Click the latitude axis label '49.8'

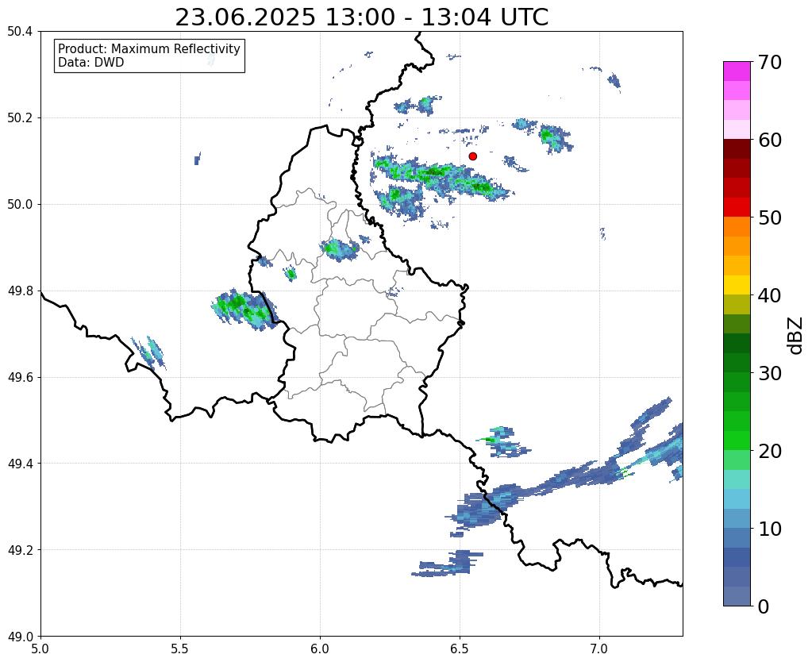(20, 291)
